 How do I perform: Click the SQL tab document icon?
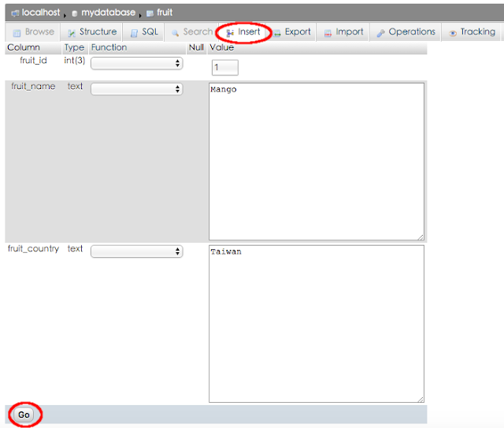[134, 32]
